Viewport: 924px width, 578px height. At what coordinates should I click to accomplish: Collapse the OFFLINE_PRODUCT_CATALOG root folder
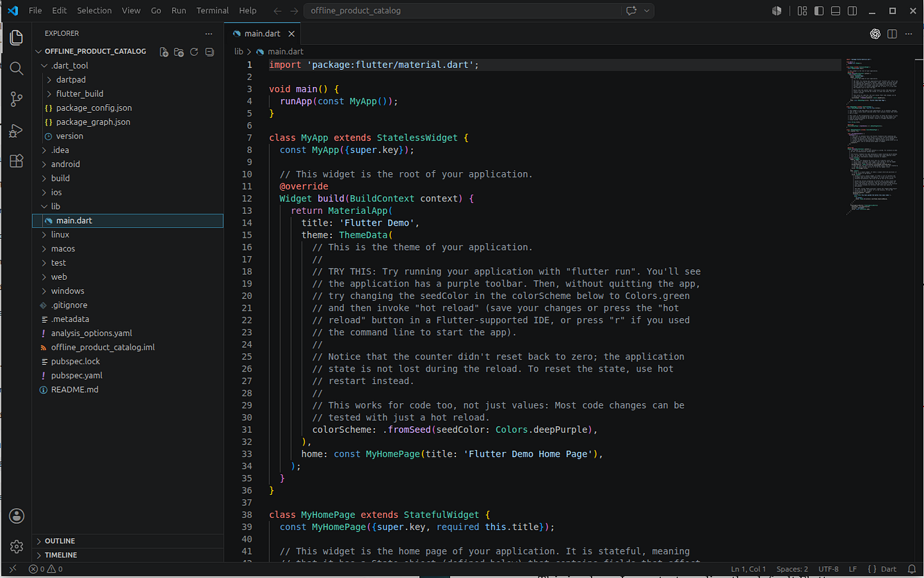point(39,51)
